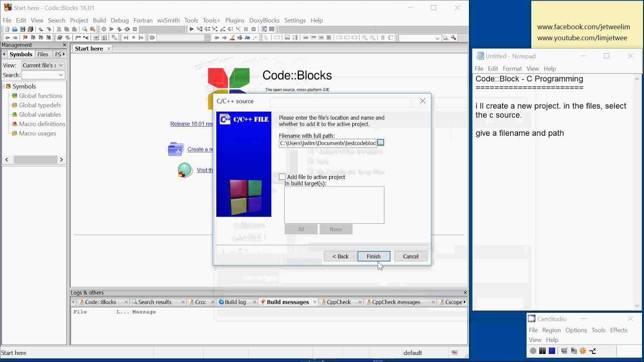Close the Start here editor tab
644x362 pixels.
point(108,49)
